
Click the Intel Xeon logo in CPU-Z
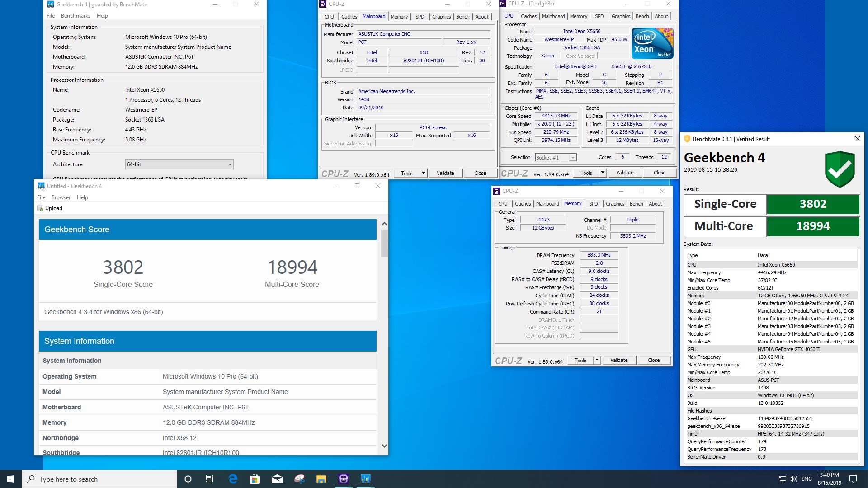click(x=652, y=43)
